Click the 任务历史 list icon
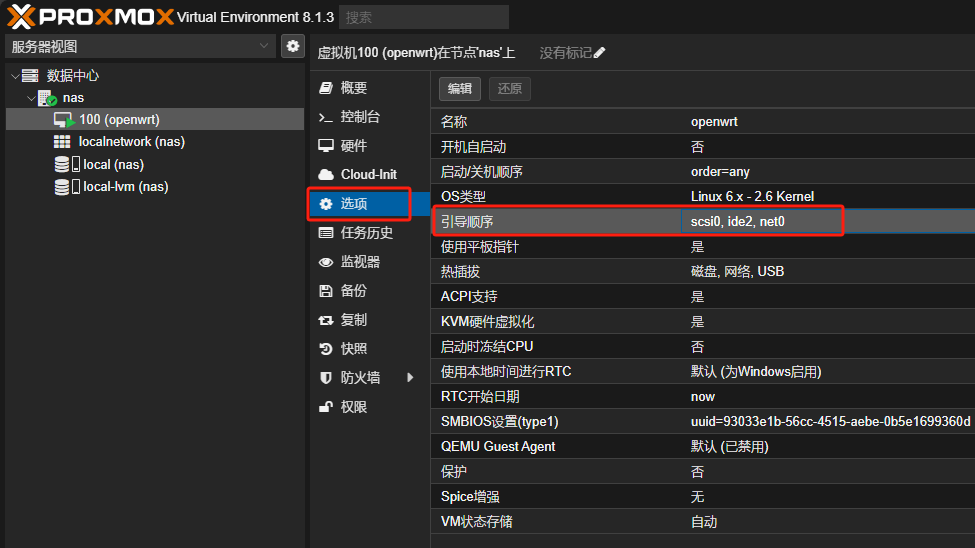 click(326, 233)
